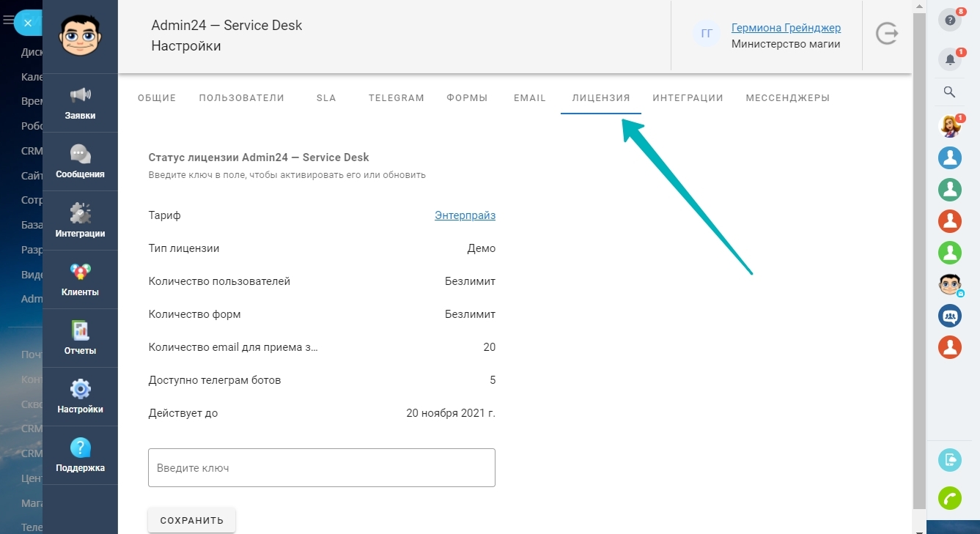This screenshot has height=534, width=980.
Task: Click the ГГ user avatar
Action: coord(707,34)
